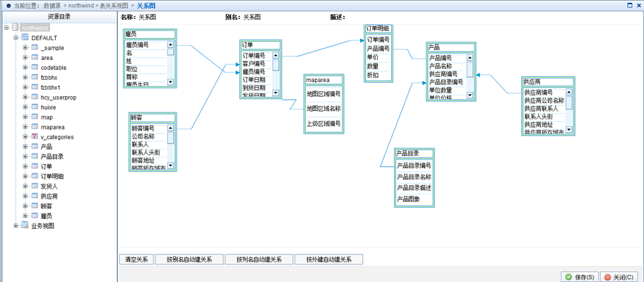Click the v_categories view icon

tap(35, 136)
